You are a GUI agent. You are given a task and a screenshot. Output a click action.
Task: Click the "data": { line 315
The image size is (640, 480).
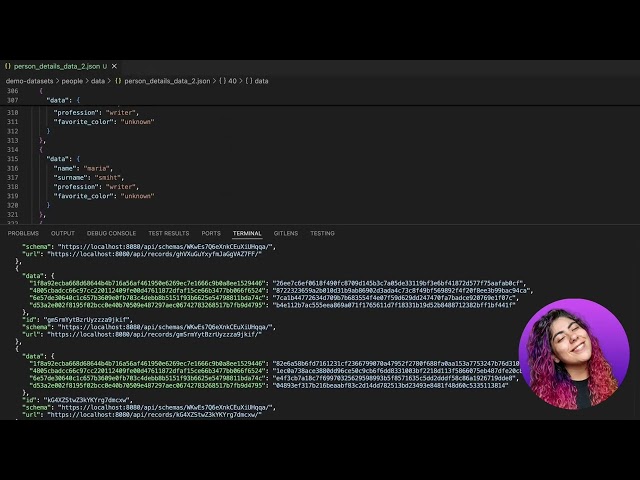(63, 159)
